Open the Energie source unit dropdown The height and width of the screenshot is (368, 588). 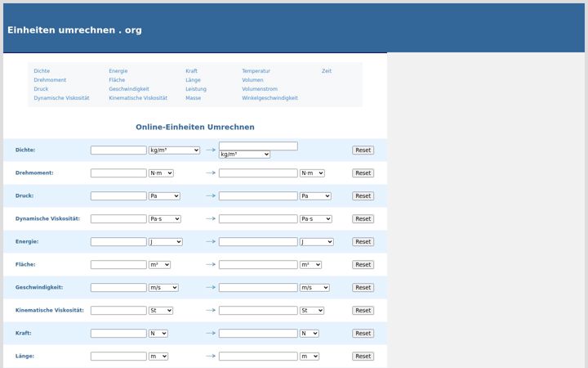pos(165,242)
